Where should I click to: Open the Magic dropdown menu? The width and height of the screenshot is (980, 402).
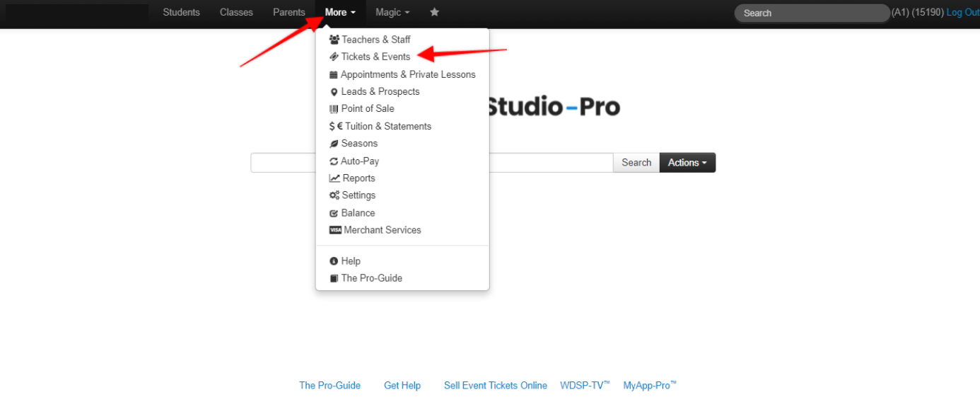392,13
